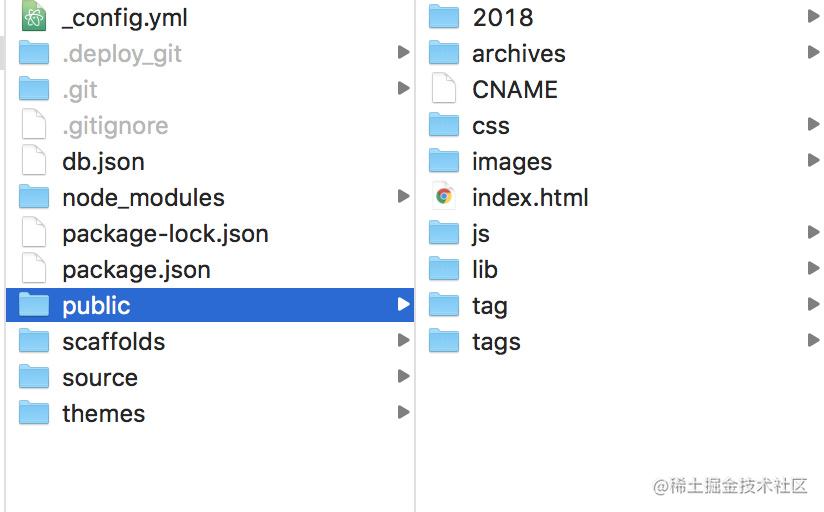The width and height of the screenshot is (824, 512).
Task: Expand the archives folder arrow
Action: 813,52
